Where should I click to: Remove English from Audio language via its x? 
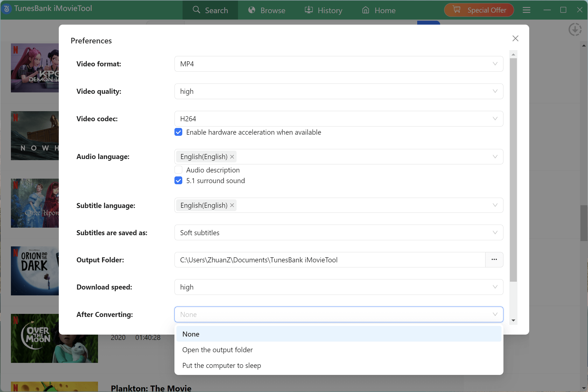click(x=232, y=157)
